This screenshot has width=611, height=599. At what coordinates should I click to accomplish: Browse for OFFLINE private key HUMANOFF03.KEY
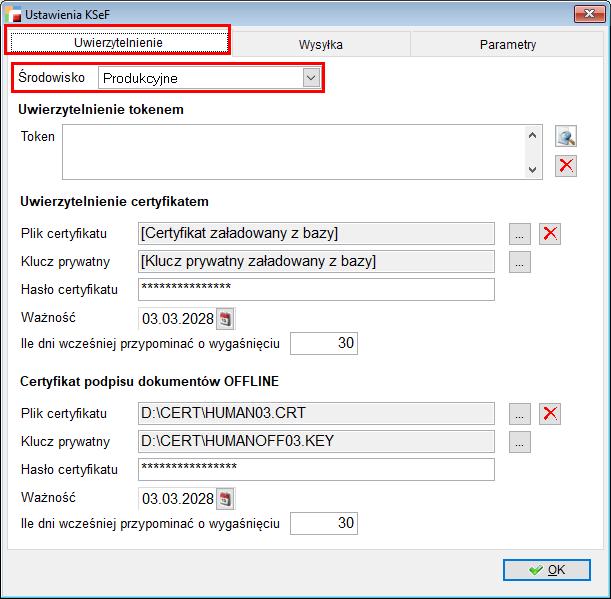(519, 441)
